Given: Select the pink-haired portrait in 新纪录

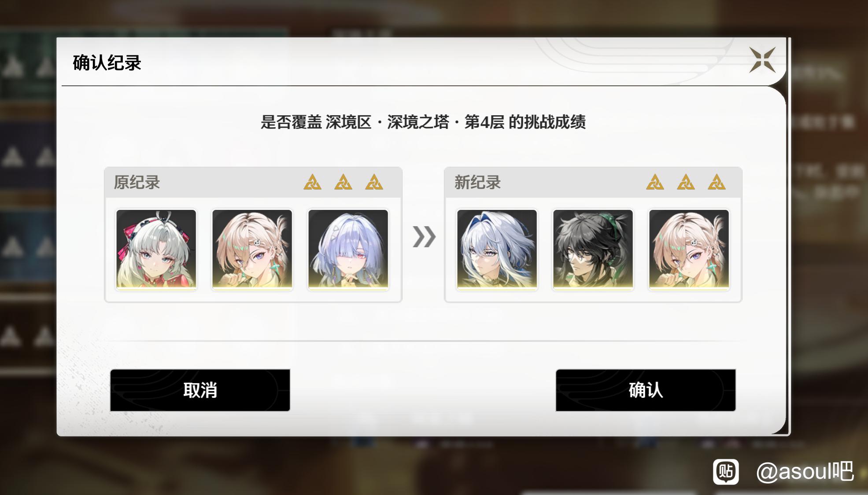Looking at the screenshot, I should (x=689, y=249).
